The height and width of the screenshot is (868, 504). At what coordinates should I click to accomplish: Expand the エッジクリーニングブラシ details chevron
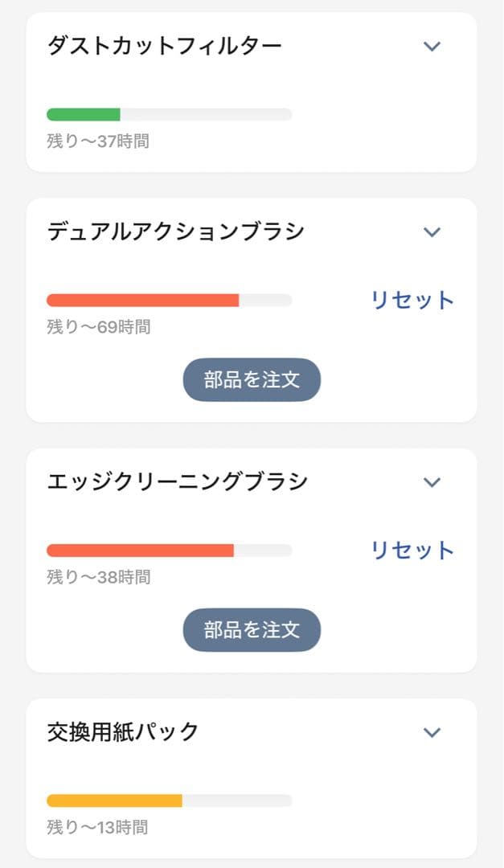[432, 482]
